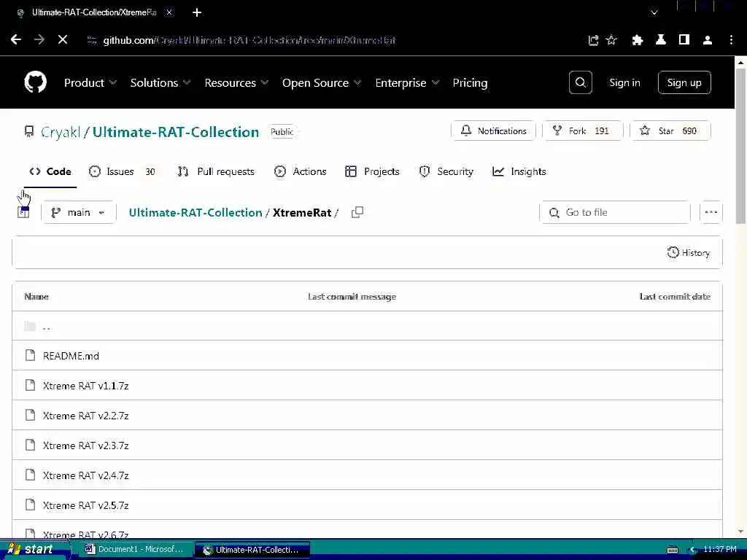Click the site info icon left of URL

click(91, 41)
